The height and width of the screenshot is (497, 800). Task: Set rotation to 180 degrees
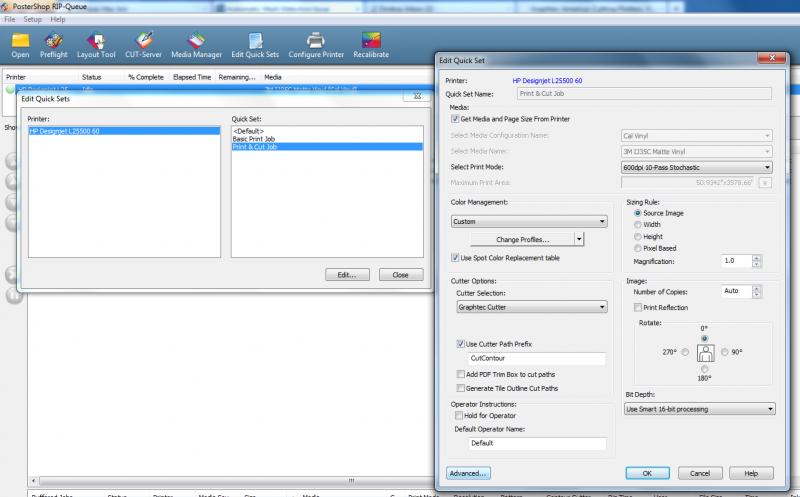[705, 369]
